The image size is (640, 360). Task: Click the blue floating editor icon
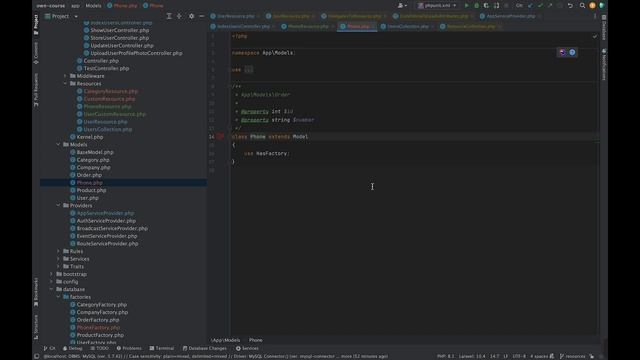572,52
